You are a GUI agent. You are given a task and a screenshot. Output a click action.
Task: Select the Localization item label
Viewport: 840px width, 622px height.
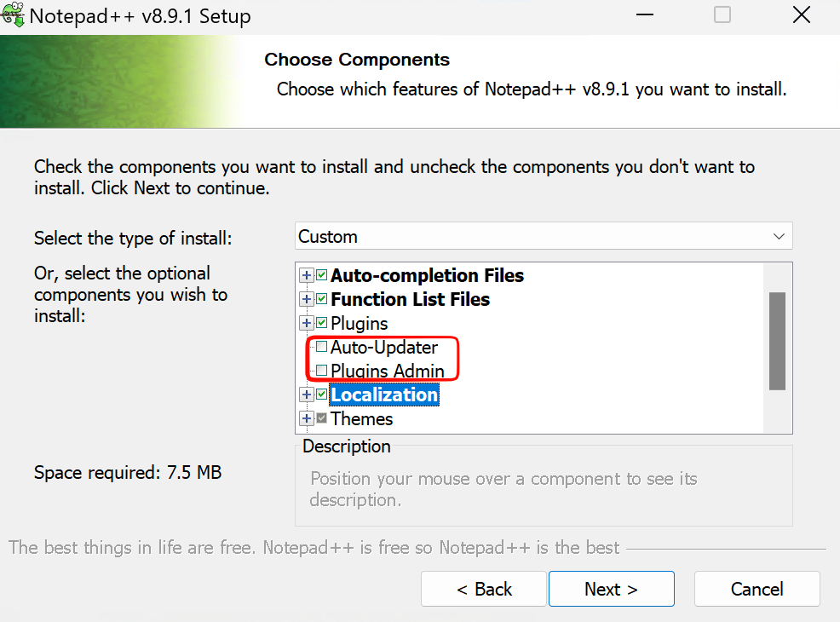[x=384, y=395]
